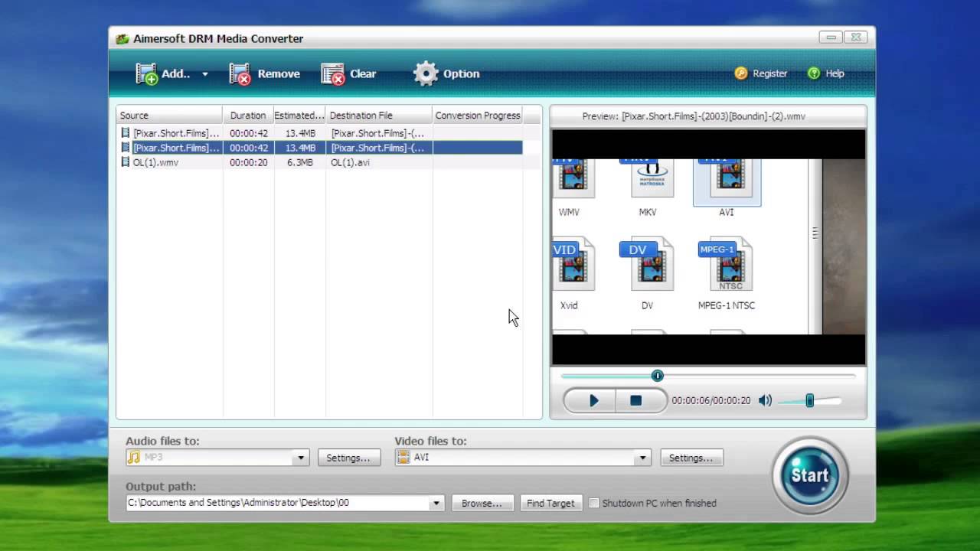980x551 pixels.
Task: Click the 00:00:20 duration cell
Action: click(248, 162)
